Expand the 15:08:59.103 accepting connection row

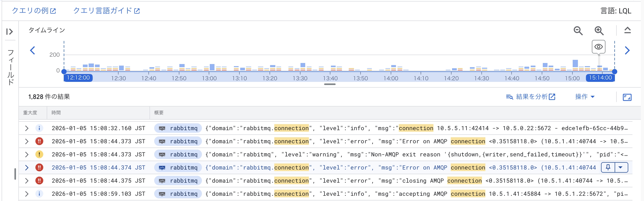[x=26, y=194]
